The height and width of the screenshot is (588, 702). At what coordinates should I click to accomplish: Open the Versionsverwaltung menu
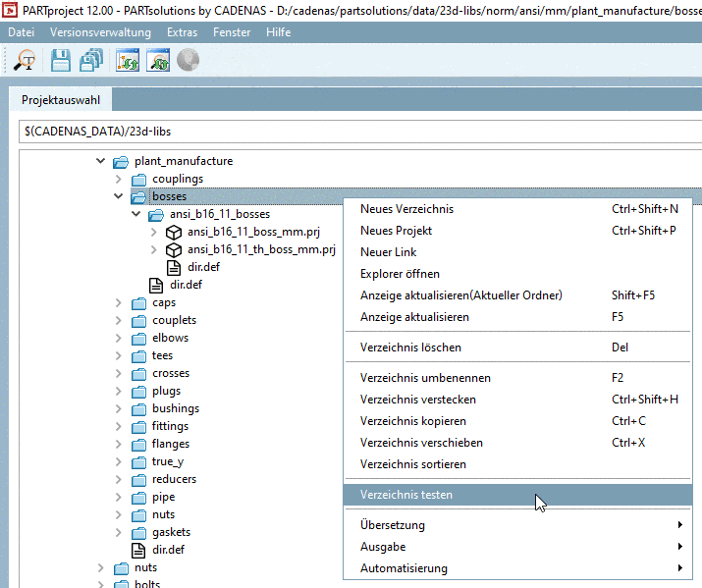pos(100,32)
